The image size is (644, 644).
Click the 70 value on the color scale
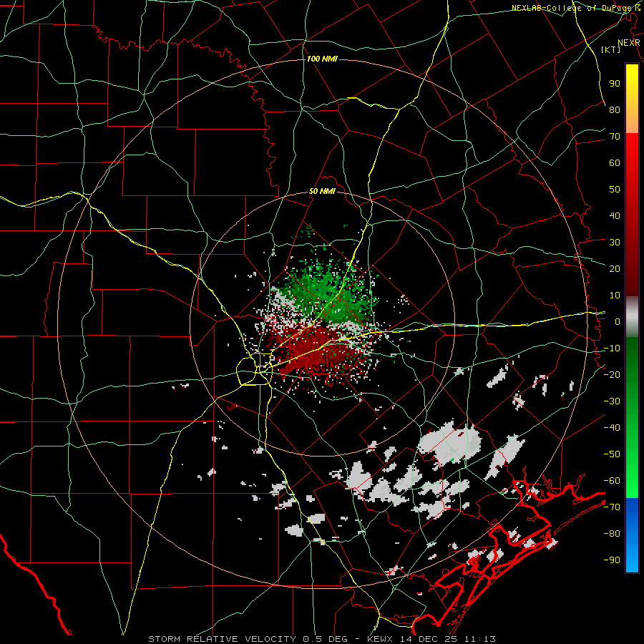tap(615, 137)
